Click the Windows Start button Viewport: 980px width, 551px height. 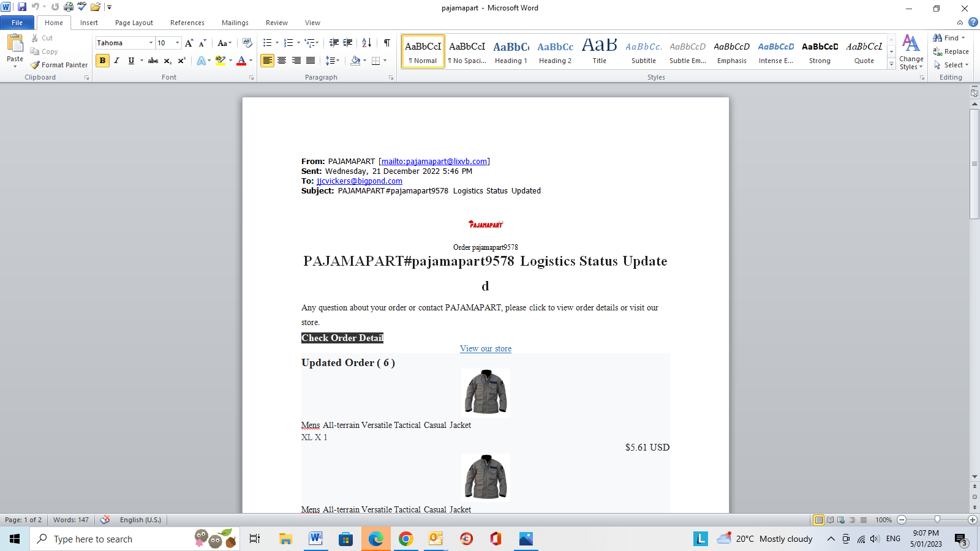[x=15, y=539]
